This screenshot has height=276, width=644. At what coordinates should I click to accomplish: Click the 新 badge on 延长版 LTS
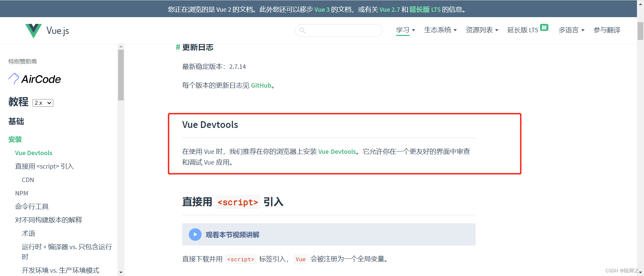544,27
